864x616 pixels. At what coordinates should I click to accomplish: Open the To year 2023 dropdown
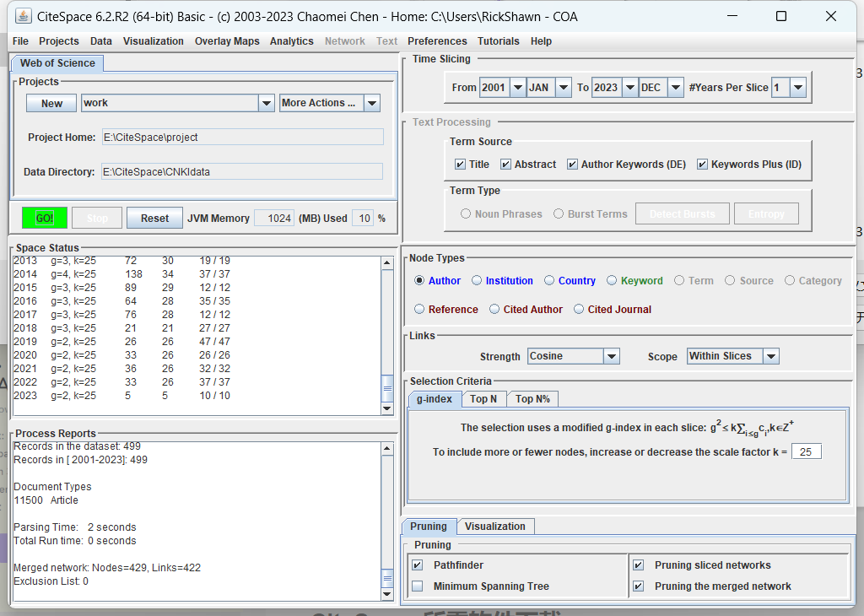pos(629,87)
